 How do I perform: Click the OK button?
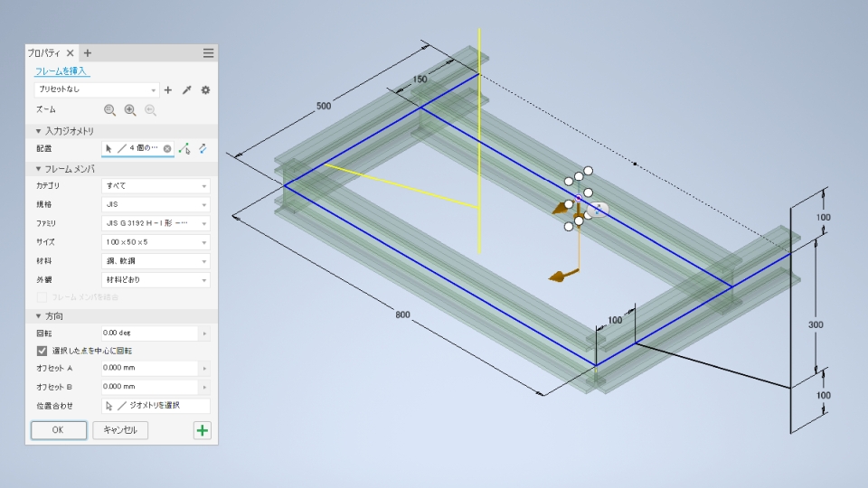tap(59, 430)
